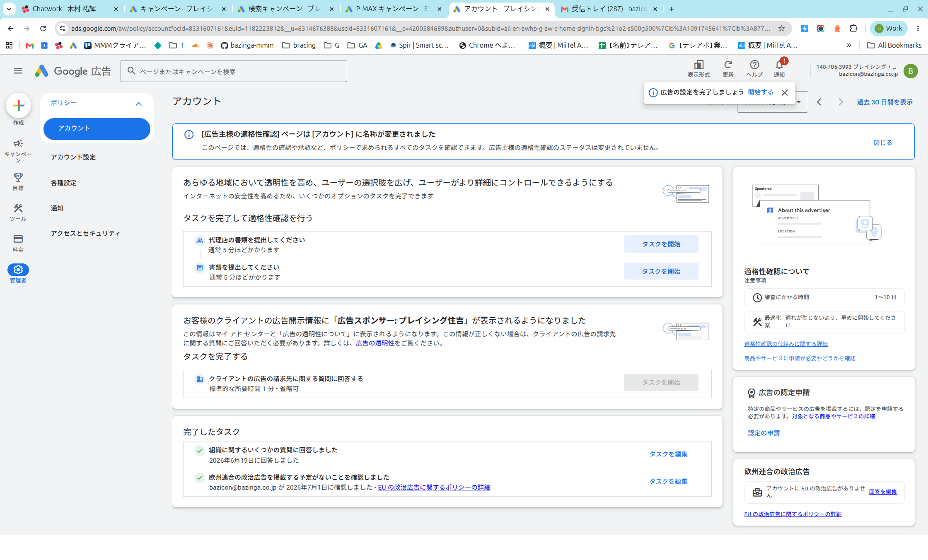Open the Tools wrench icon
The image size is (928, 560).
pos(18,208)
